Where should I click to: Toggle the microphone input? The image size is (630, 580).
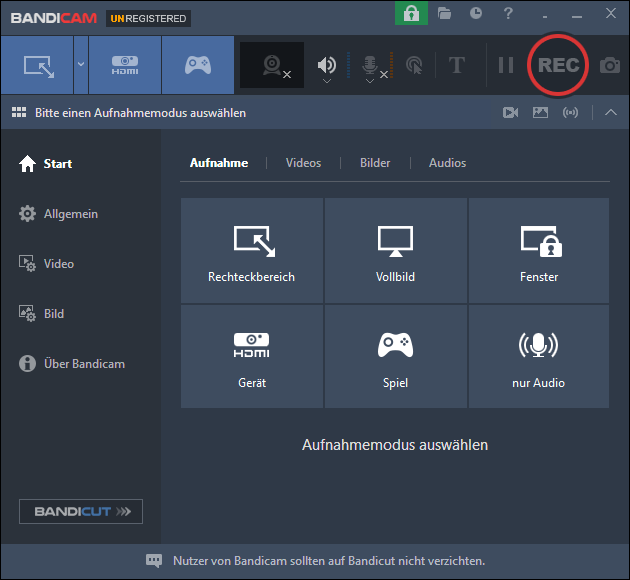(x=369, y=65)
